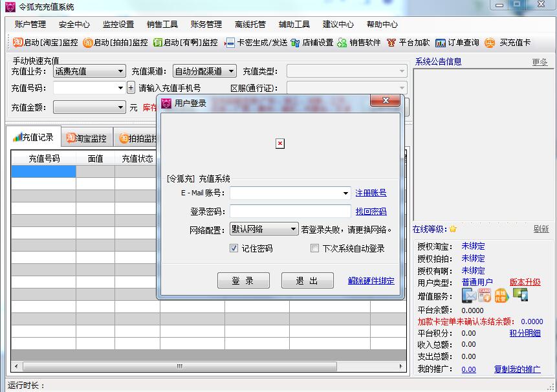The width and height of the screenshot is (557, 392).
Task: Click 买充值卡 toolbar item
Action: [508, 43]
